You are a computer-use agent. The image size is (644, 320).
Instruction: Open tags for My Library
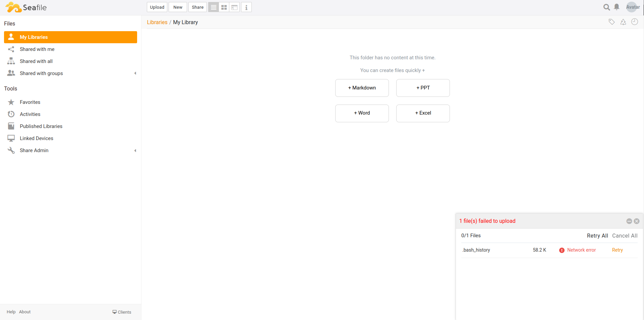[x=611, y=22]
